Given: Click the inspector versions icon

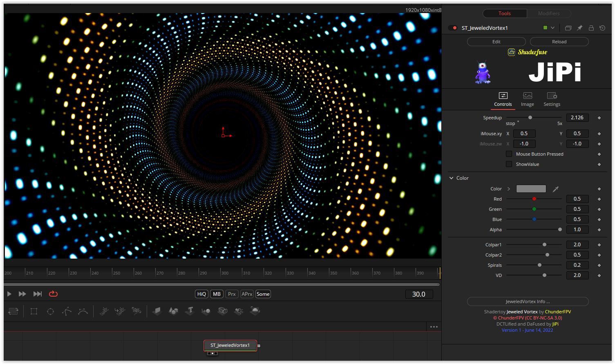Looking at the screenshot, I should [x=568, y=28].
